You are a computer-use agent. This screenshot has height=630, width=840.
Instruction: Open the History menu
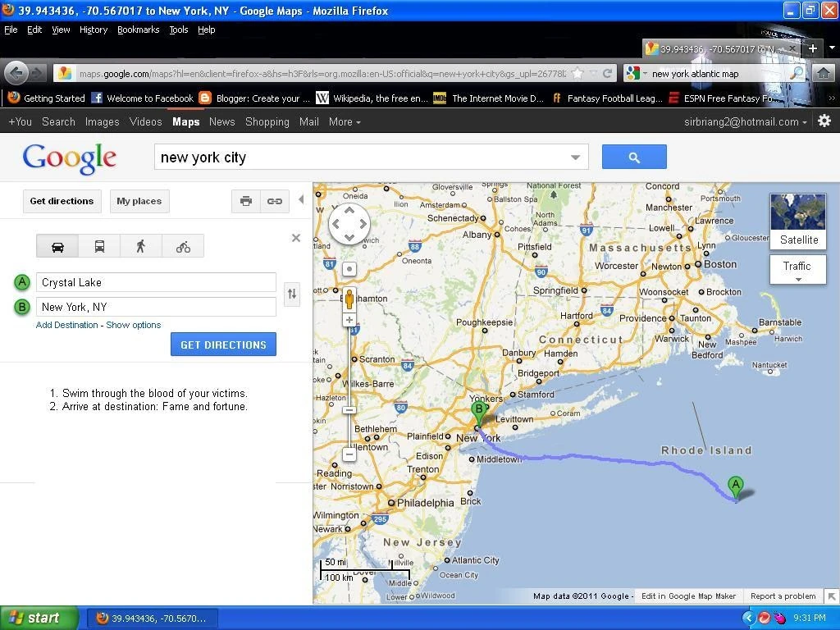pyautogui.click(x=94, y=30)
